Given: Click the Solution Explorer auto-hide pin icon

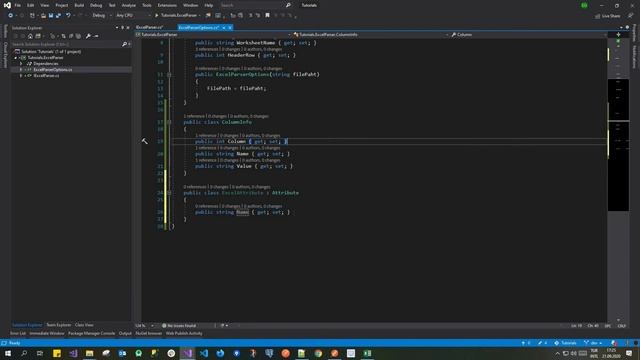Looking at the screenshot, I should [122, 28].
